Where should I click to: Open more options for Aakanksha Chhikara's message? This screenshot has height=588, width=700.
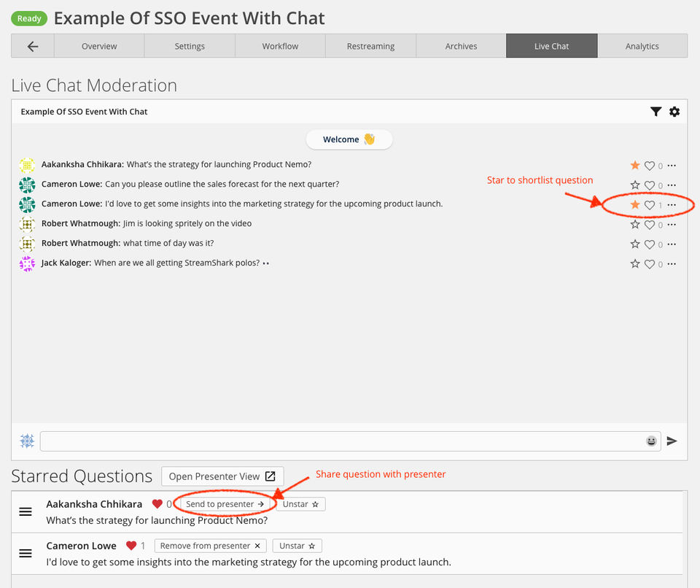(x=672, y=166)
